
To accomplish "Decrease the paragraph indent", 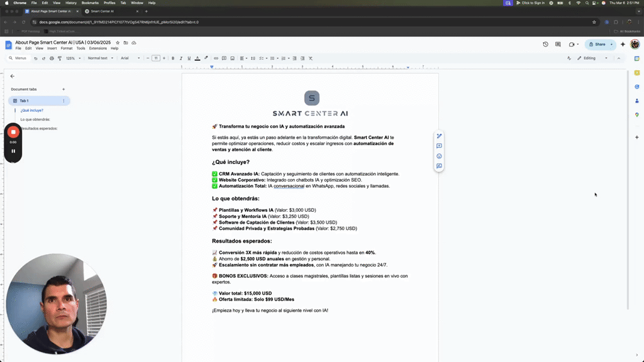I will tap(294, 58).
